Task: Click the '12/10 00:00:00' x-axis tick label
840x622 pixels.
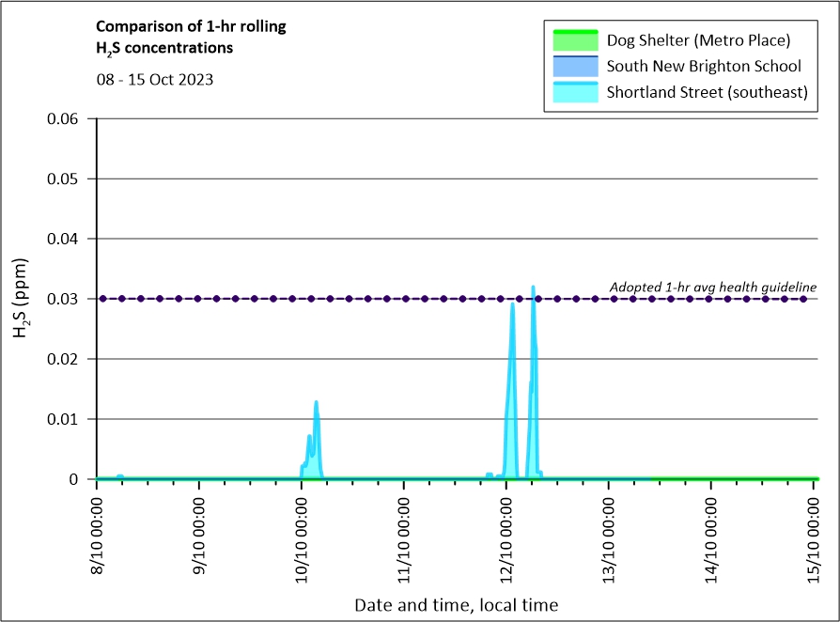Action: pyautogui.click(x=508, y=535)
